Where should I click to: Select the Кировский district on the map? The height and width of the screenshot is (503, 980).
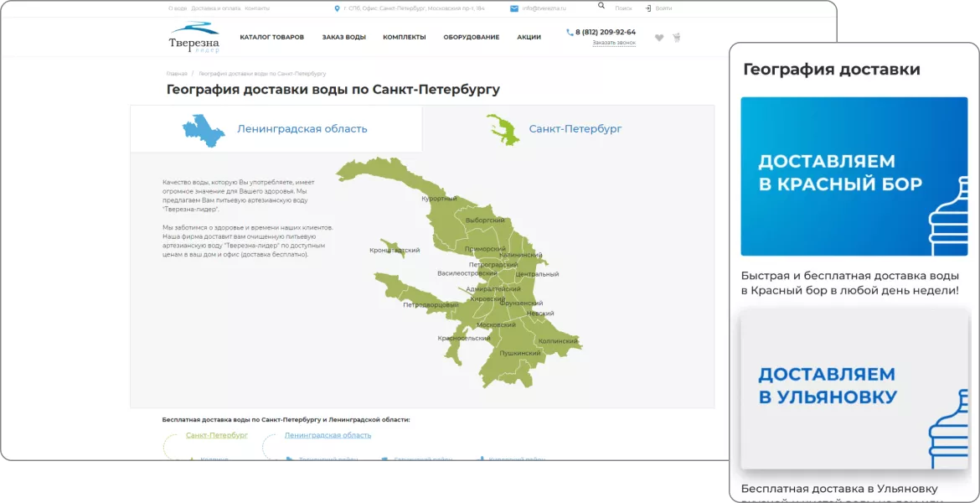(487, 299)
